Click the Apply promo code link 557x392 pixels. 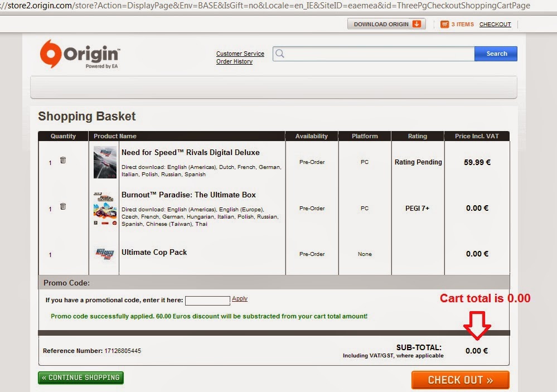(x=240, y=298)
